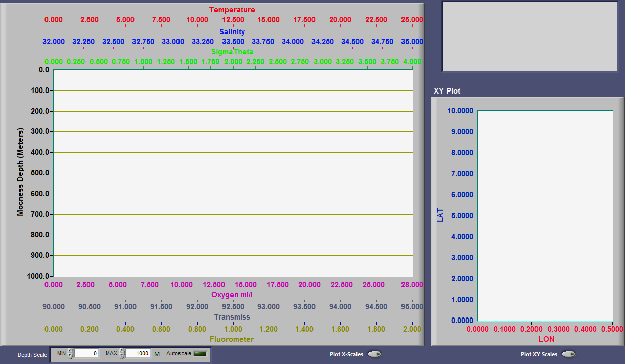
Task: Click the Oxygen scale maximum 28.000
Action: pyautogui.click(x=413, y=285)
